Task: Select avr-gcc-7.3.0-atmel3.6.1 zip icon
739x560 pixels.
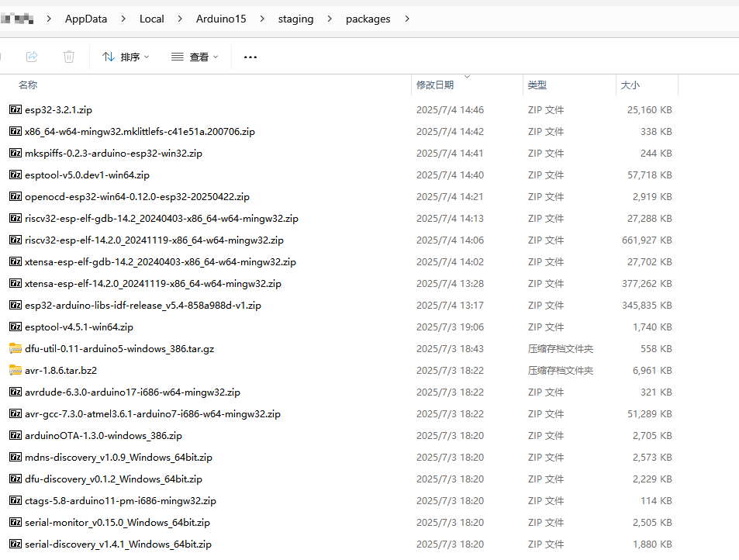Action: (16, 413)
